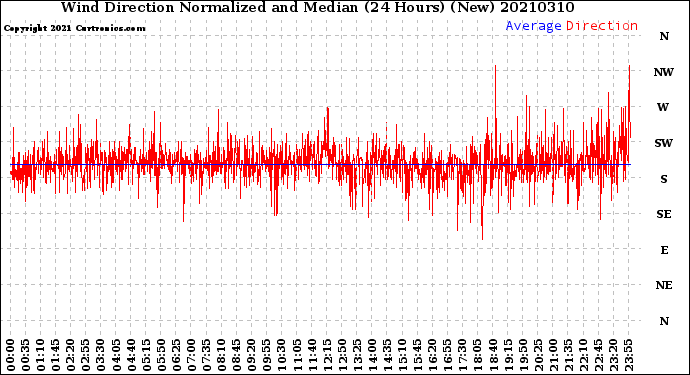Click the bottom 'N' axis label
690x375 pixels.
[664, 321]
